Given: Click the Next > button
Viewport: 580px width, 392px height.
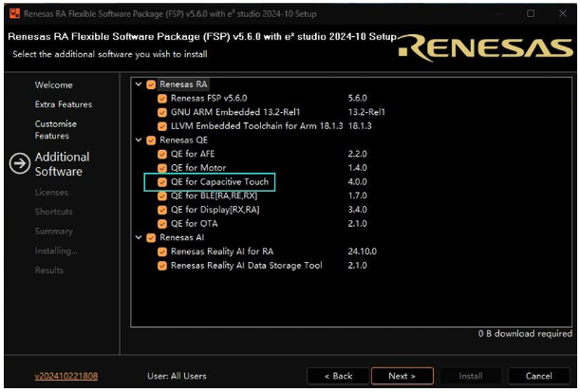Looking at the screenshot, I should point(402,376).
